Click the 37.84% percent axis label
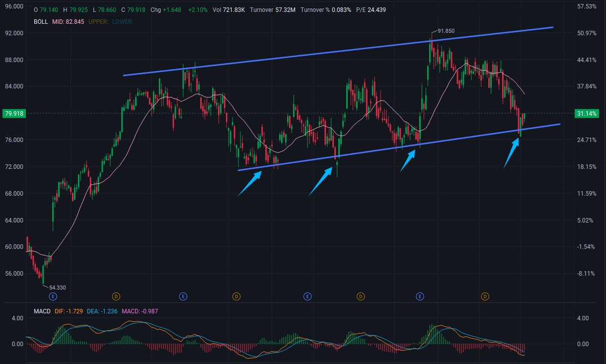The image size is (606, 364). [x=586, y=87]
